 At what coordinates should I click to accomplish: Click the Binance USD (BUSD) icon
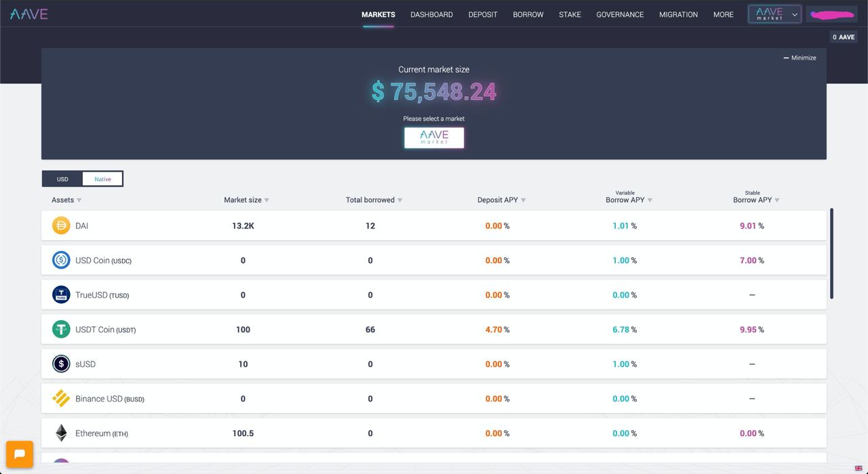[61, 398]
